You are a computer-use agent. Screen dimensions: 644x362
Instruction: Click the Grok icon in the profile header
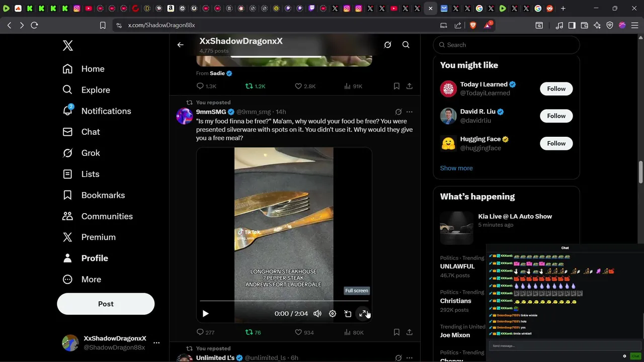point(387,45)
